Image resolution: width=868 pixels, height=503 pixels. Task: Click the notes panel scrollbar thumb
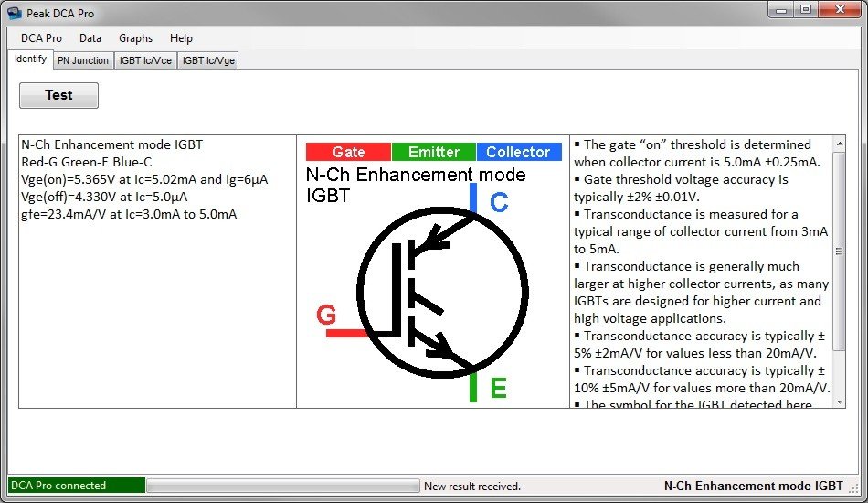coord(839,251)
